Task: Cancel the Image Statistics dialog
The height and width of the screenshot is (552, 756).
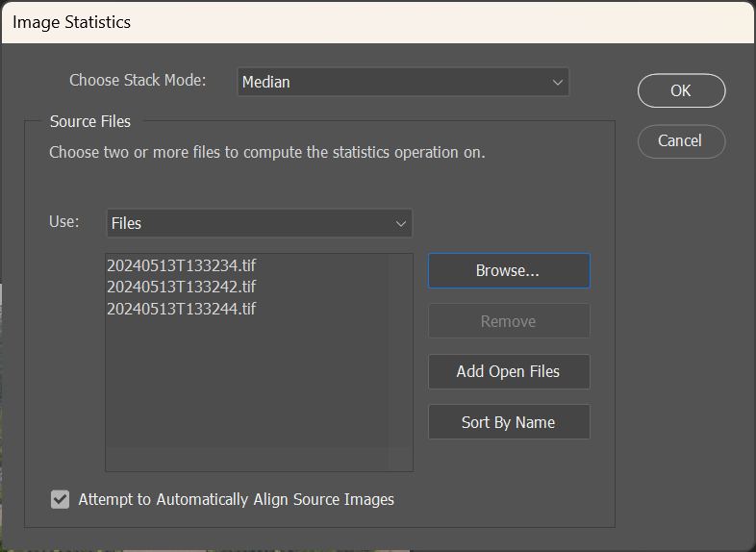Action: click(681, 141)
